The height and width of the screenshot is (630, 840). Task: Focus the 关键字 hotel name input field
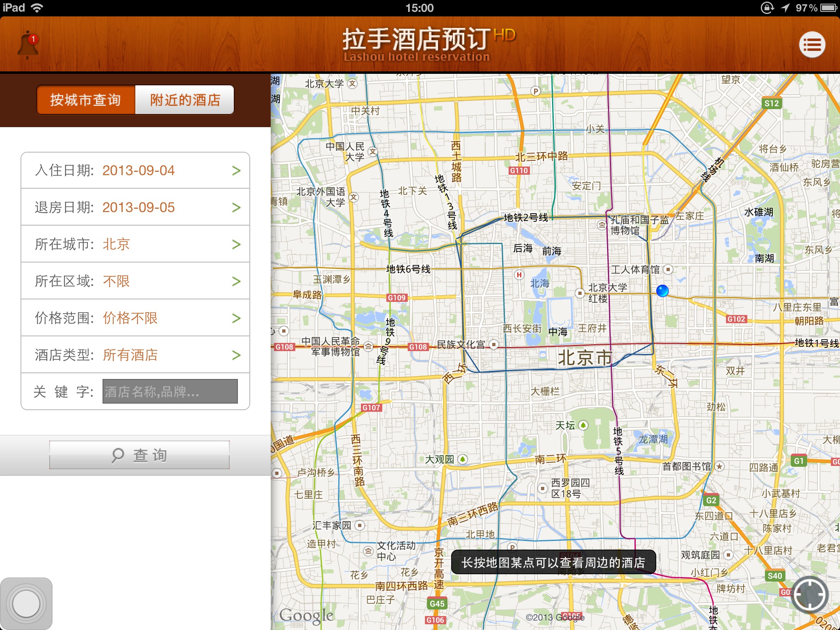170,391
